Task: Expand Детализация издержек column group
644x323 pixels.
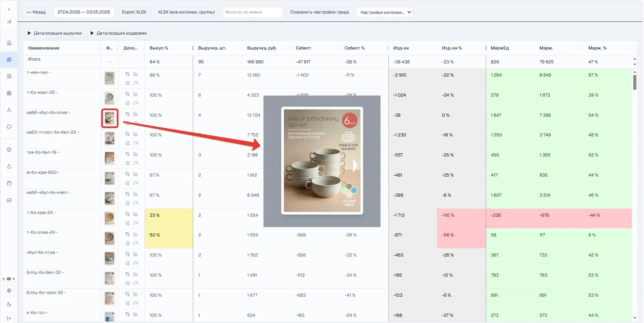Action: [x=118, y=33]
